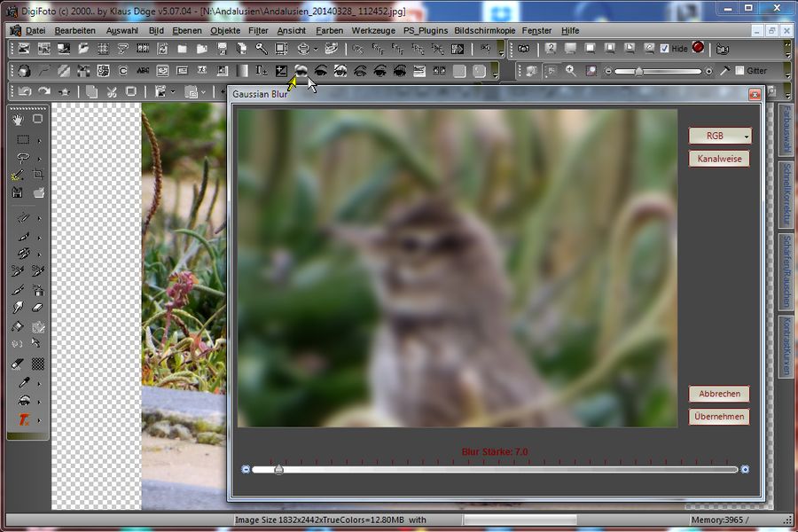
Task: Expand the printer icon dropdown arrow
Action: tap(316, 49)
